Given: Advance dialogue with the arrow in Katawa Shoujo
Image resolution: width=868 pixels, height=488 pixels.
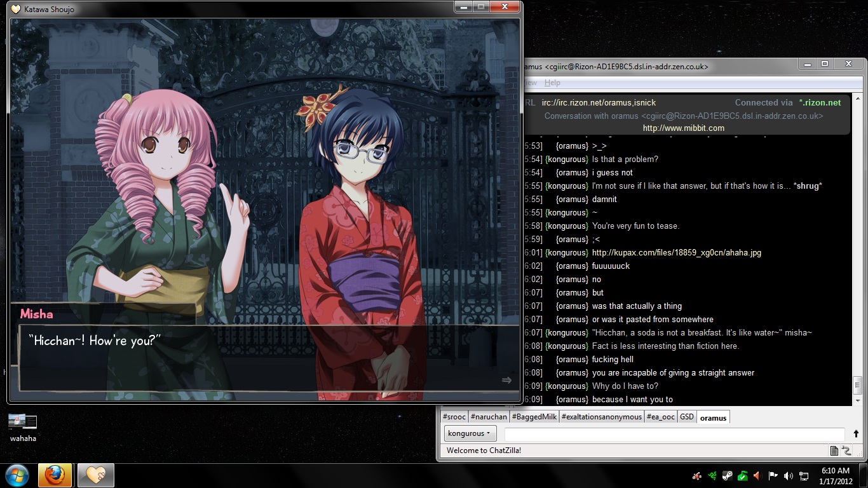Looking at the screenshot, I should [x=506, y=380].
